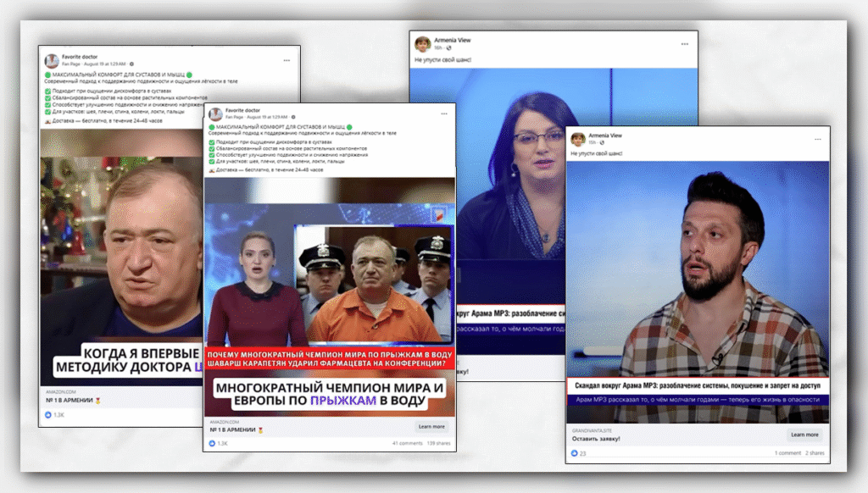Play video showing man in orange jumpsuit
Viewport: 868px width, 493px height.
(330, 297)
